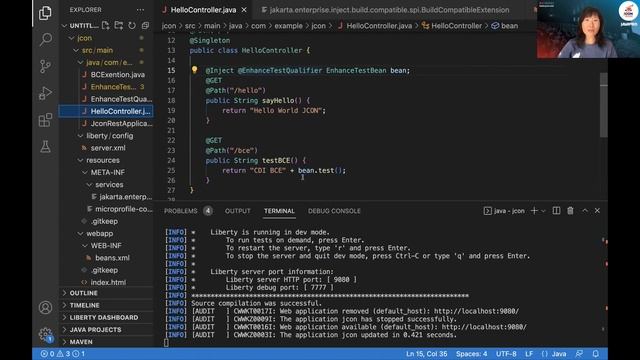
Task: Click the lightbulb quick fix icon
Action: click(195, 70)
